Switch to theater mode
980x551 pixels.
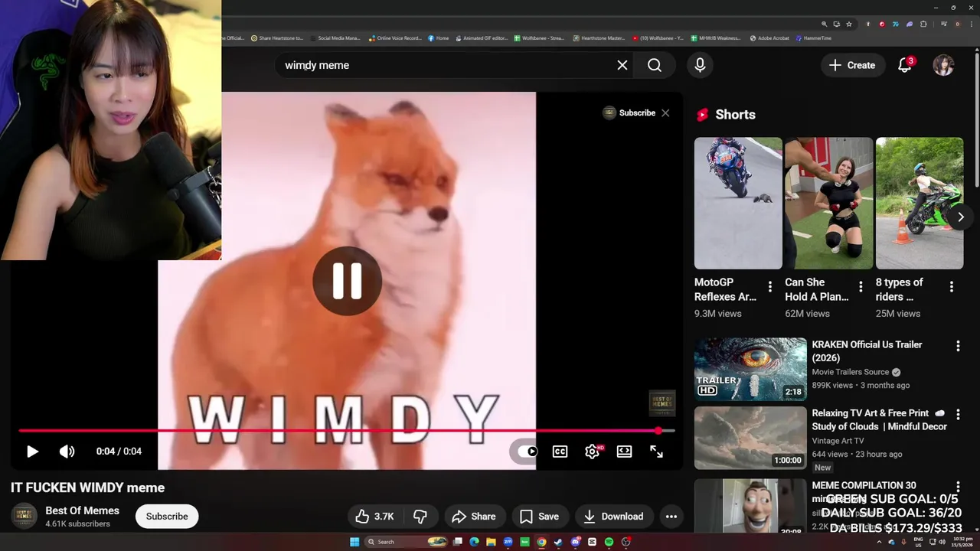[x=624, y=452]
